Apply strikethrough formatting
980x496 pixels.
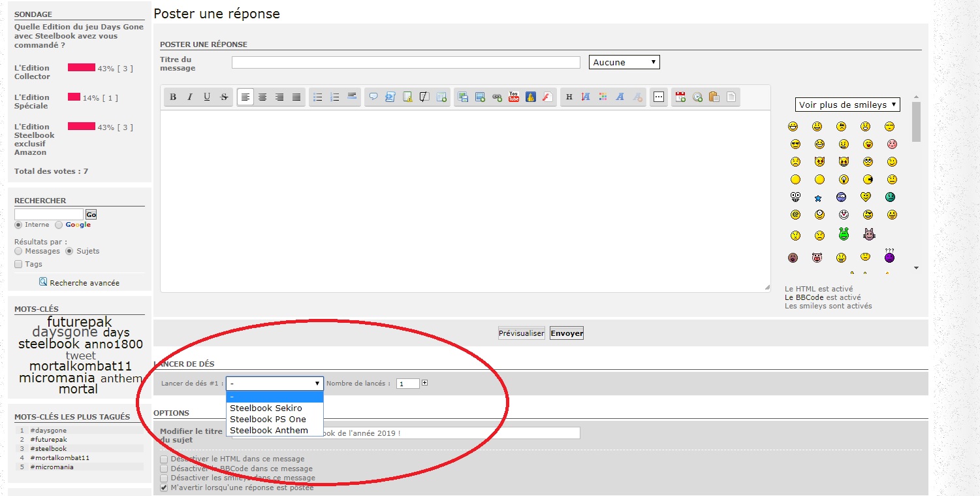(x=224, y=97)
